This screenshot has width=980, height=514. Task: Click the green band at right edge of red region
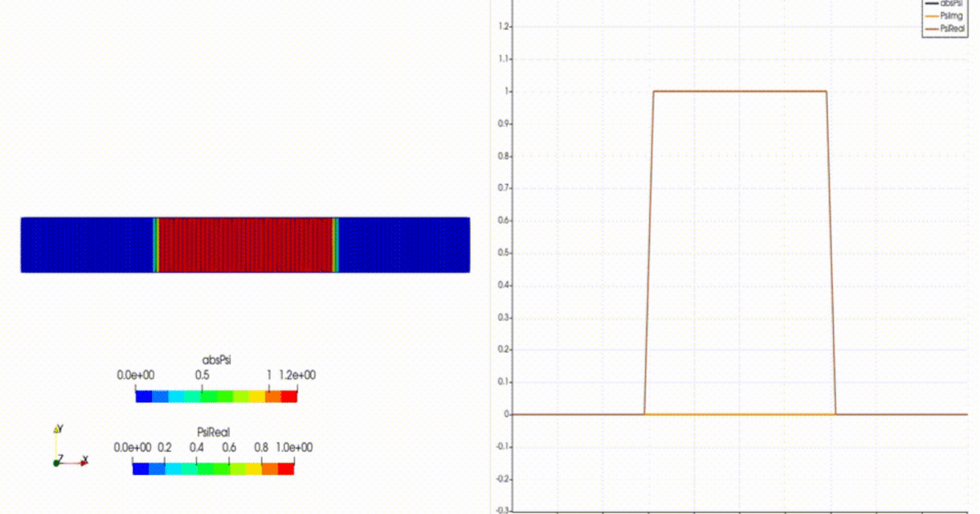(335, 244)
